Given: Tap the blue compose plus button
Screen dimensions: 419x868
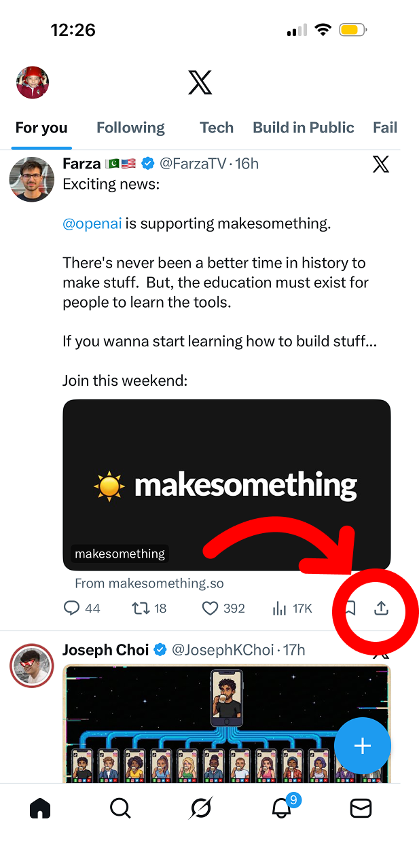Looking at the screenshot, I should coord(363,746).
